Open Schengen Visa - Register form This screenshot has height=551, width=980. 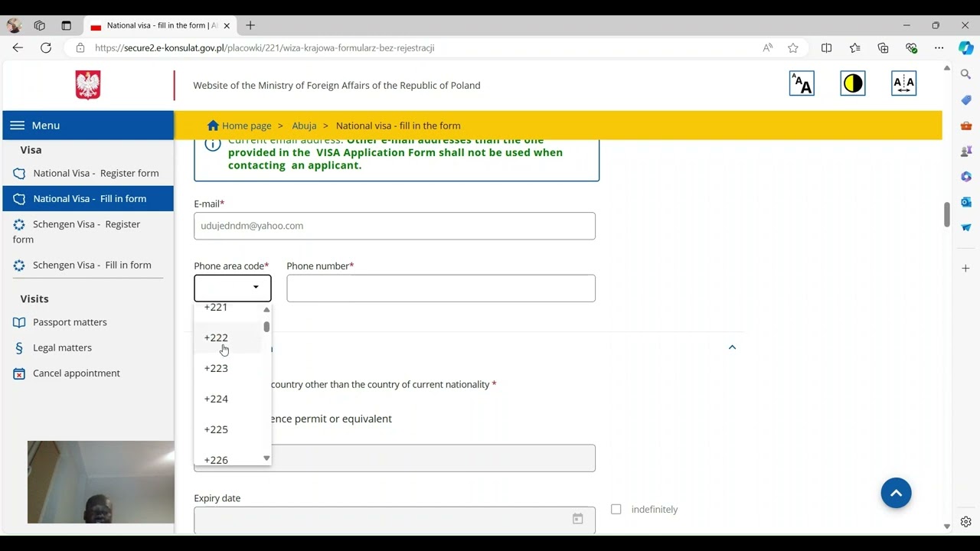[x=88, y=232]
